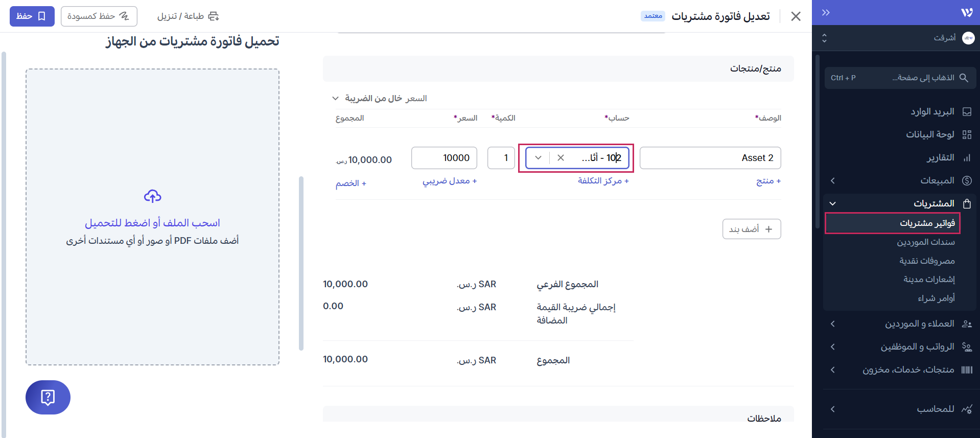The width and height of the screenshot is (980, 438).
Task: Click add item (أضف بند) button
Action: (x=751, y=229)
